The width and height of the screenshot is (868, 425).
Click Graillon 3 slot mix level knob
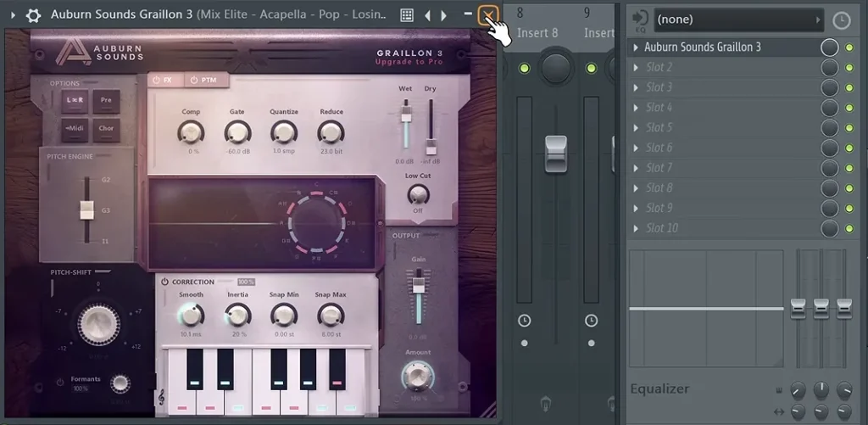pyautogui.click(x=829, y=48)
